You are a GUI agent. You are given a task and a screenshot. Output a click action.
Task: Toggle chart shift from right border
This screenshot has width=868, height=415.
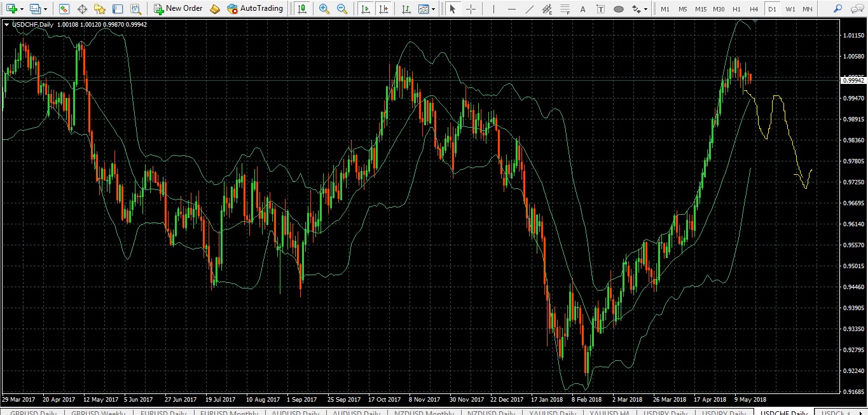point(383,9)
